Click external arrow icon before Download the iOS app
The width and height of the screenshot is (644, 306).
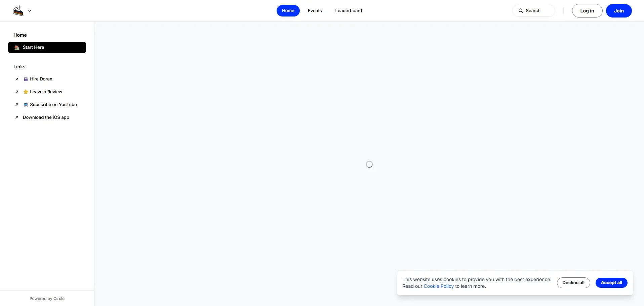click(x=17, y=117)
